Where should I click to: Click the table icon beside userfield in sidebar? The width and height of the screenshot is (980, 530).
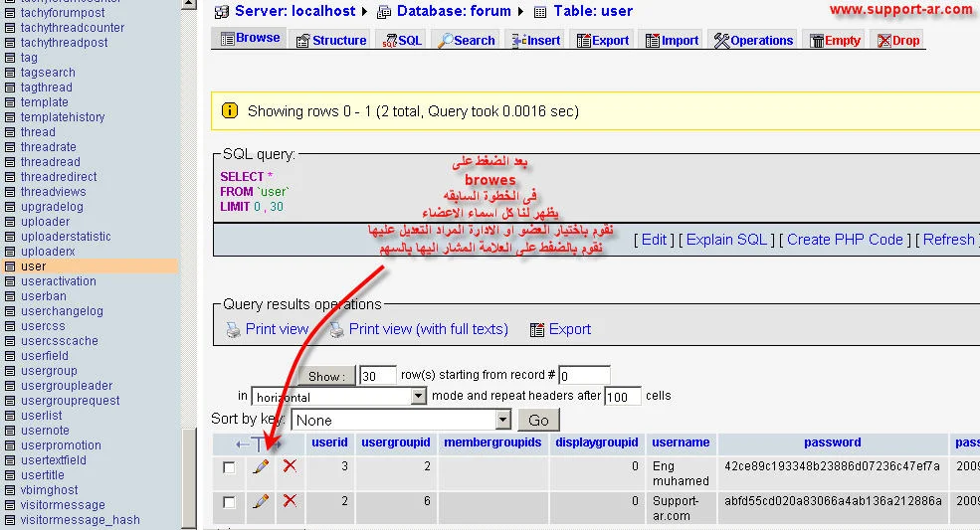pos(10,356)
